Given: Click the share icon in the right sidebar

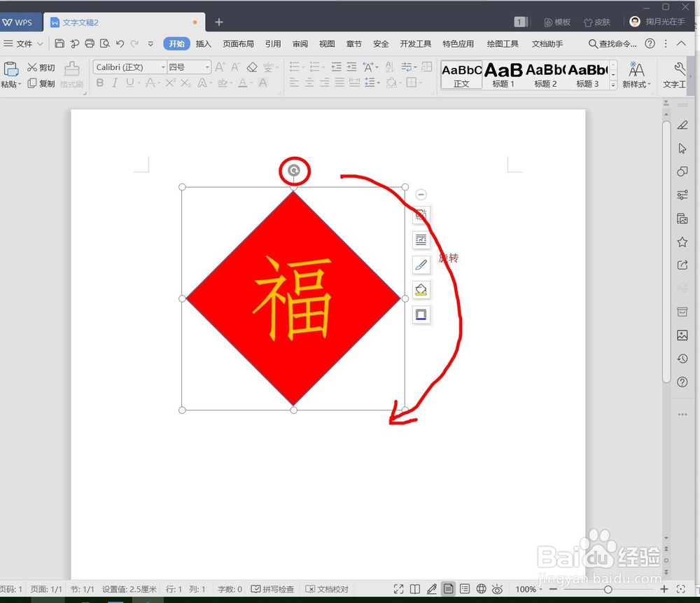Looking at the screenshot, I should 682,265.
